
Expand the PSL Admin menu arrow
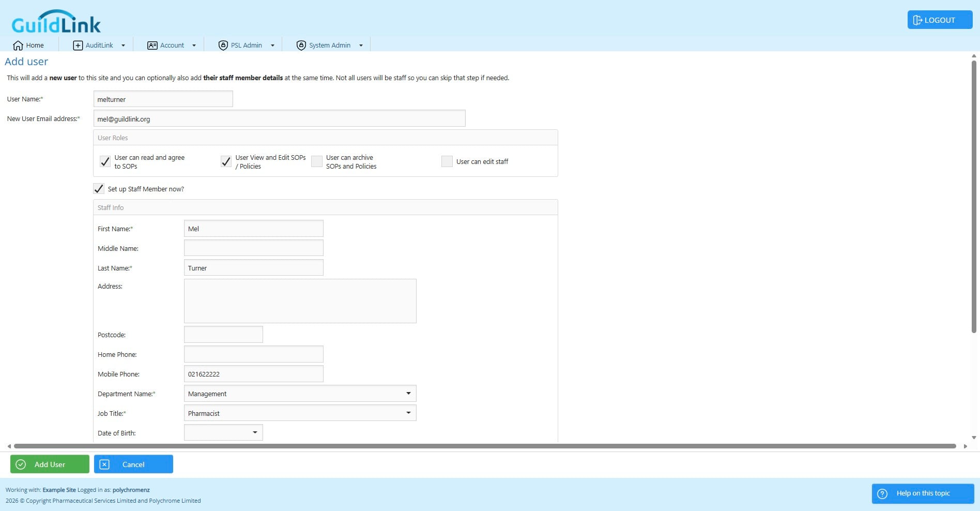[272, 46]
